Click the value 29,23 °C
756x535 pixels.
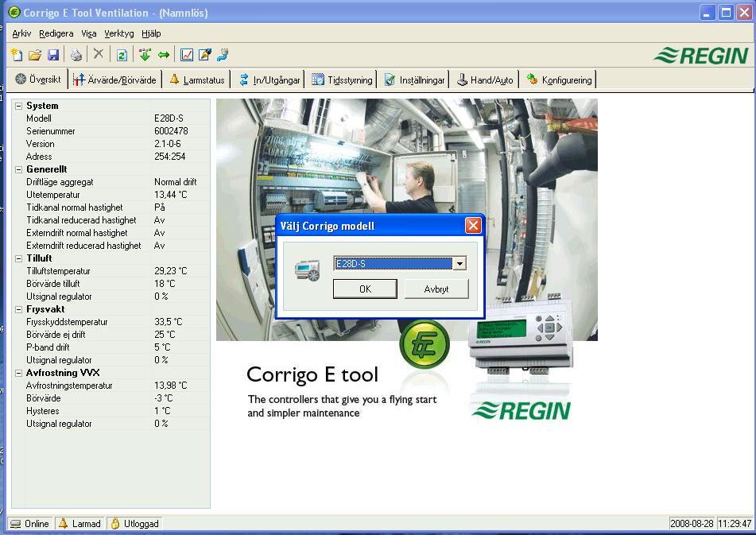click(171, 271)
